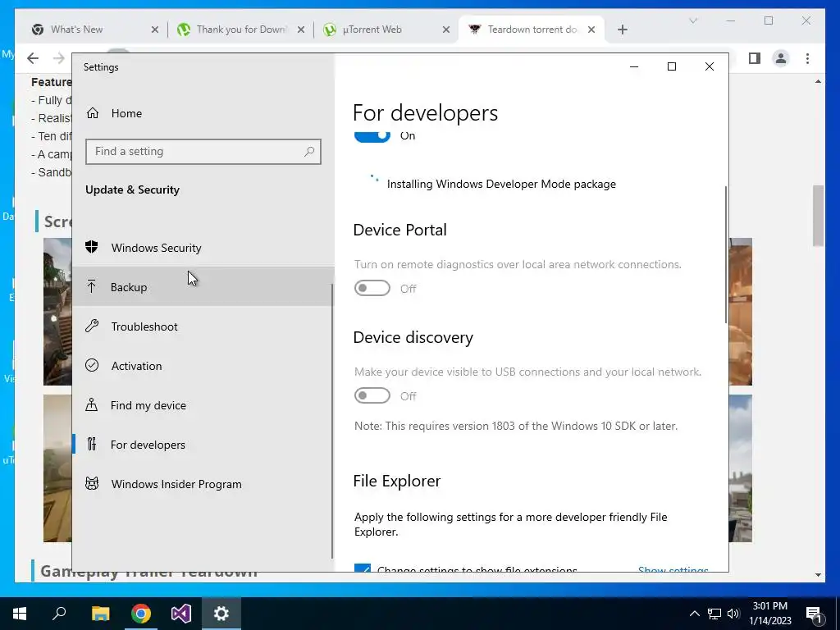The image size is (840, 630).
Task: Select Find my device in sidebar
Action: click(203, 405)
